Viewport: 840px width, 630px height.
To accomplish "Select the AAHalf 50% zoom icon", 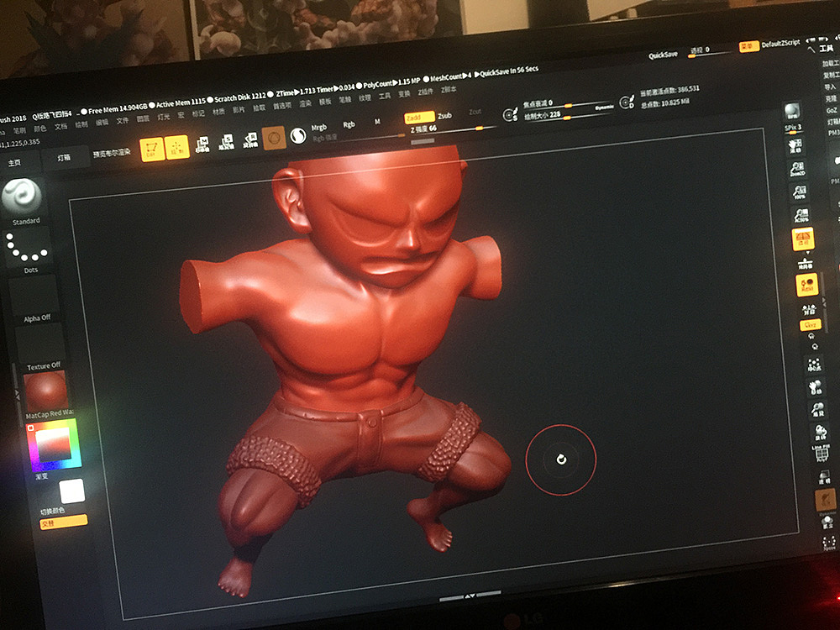I will click(x=801, y=215).
